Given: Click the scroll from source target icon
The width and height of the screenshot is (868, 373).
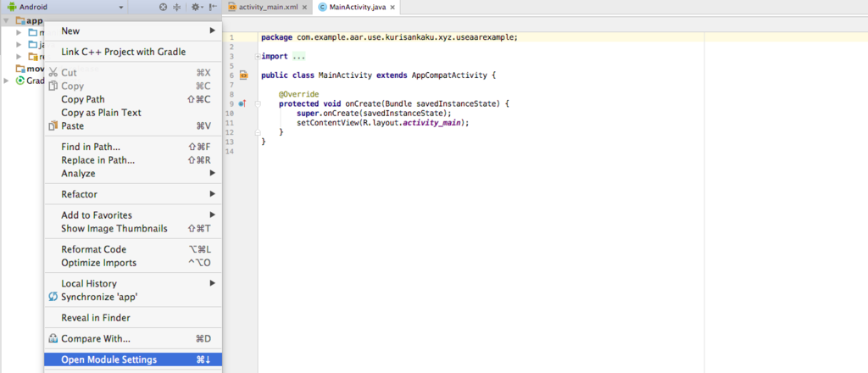Looking at the screenshot, I should pos(163,7).
